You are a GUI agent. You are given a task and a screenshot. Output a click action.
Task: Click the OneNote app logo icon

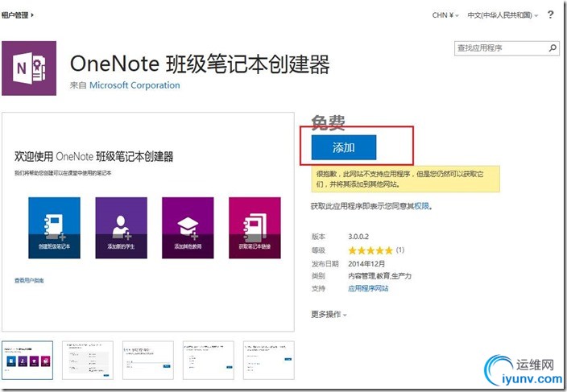click(x=29, y=68)
